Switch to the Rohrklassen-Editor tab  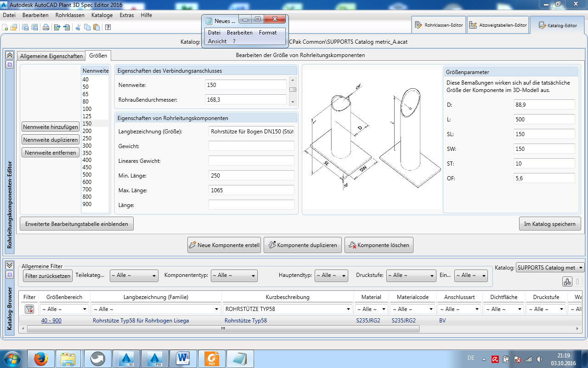(439, 25)
